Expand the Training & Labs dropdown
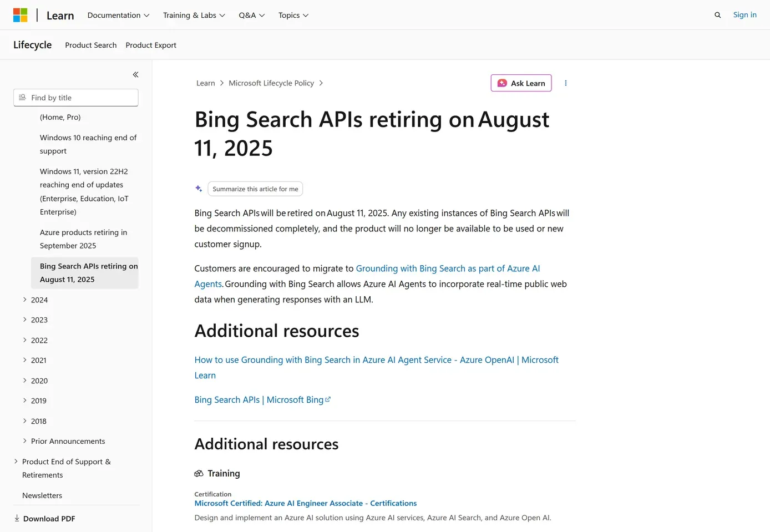This screenshot has width=770, height=532. click(194, 15)
